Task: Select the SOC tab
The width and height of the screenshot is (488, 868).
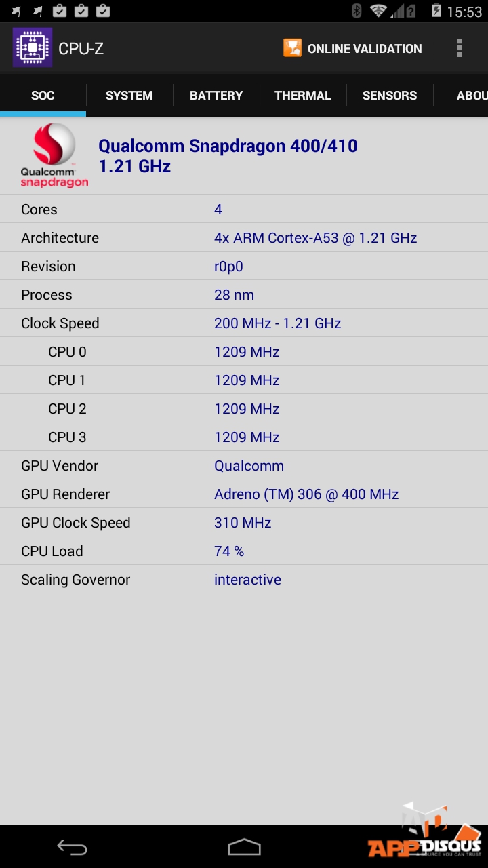Action: point(43,96)
